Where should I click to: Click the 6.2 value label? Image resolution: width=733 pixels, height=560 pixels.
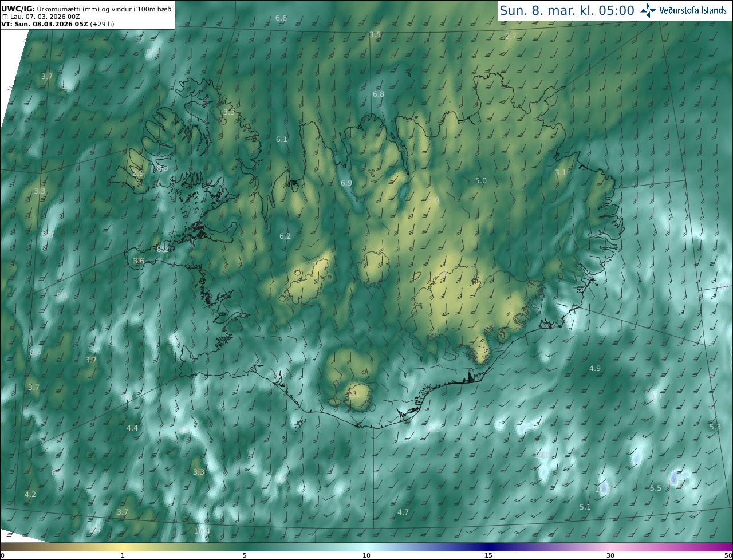pyautogui.click(x=285, y=236)
